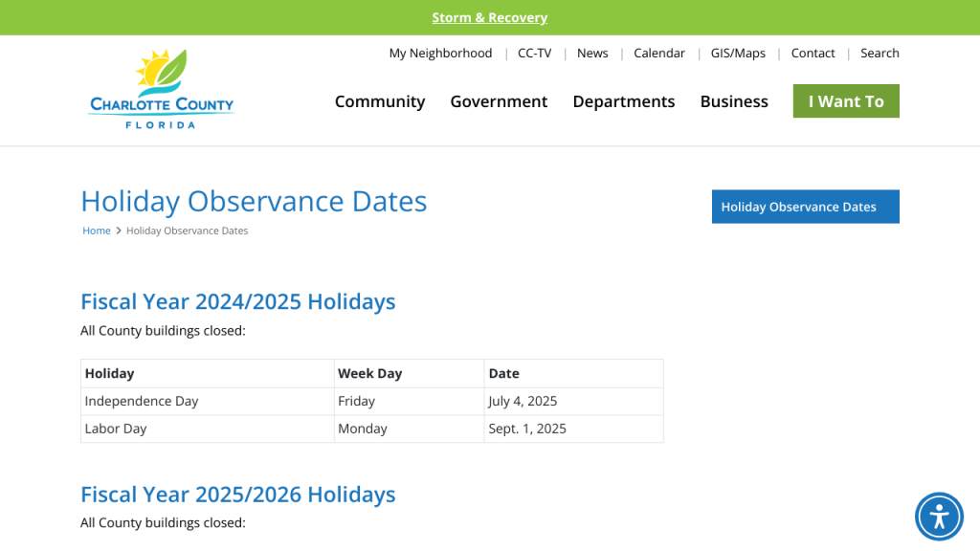The height and width of the screenshot is (551, 980).
Task: Open the Search link in header
Action: (x=880, y=54)
